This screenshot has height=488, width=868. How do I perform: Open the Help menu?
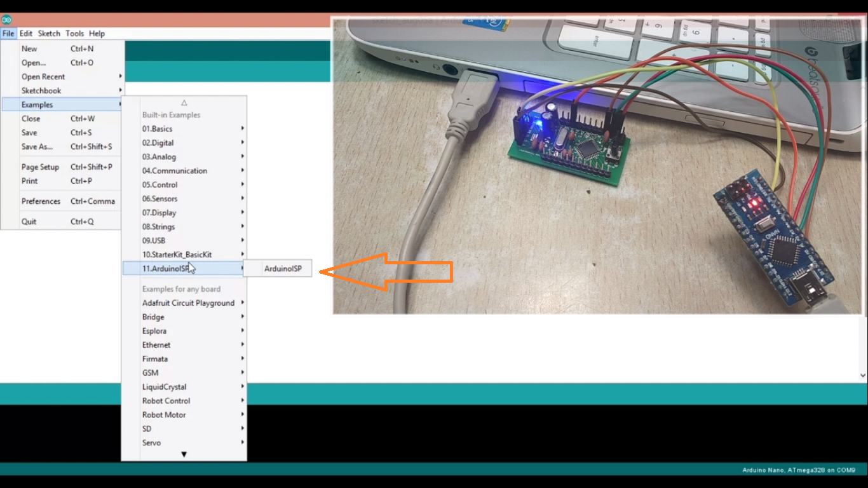97,33
